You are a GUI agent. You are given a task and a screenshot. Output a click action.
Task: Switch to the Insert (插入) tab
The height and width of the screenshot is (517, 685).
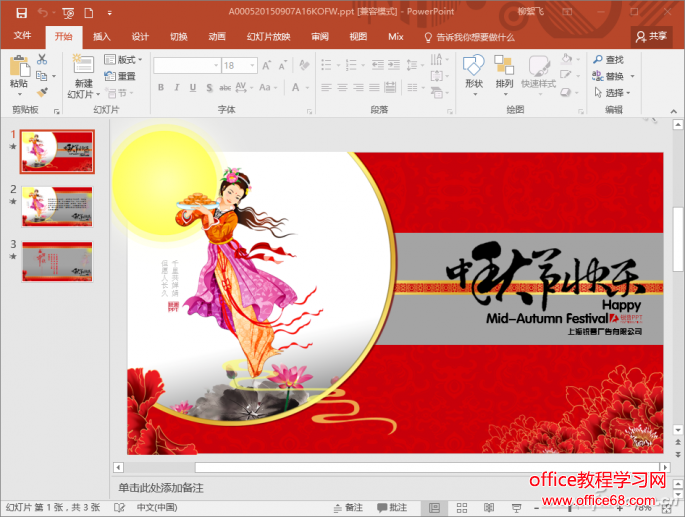click(x=101, y=37)
